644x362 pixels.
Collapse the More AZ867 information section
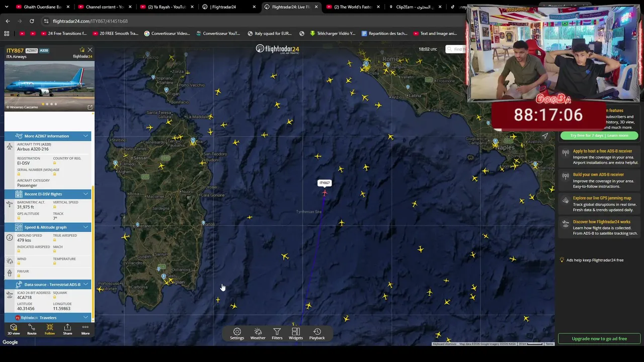(x=48, y=136)
